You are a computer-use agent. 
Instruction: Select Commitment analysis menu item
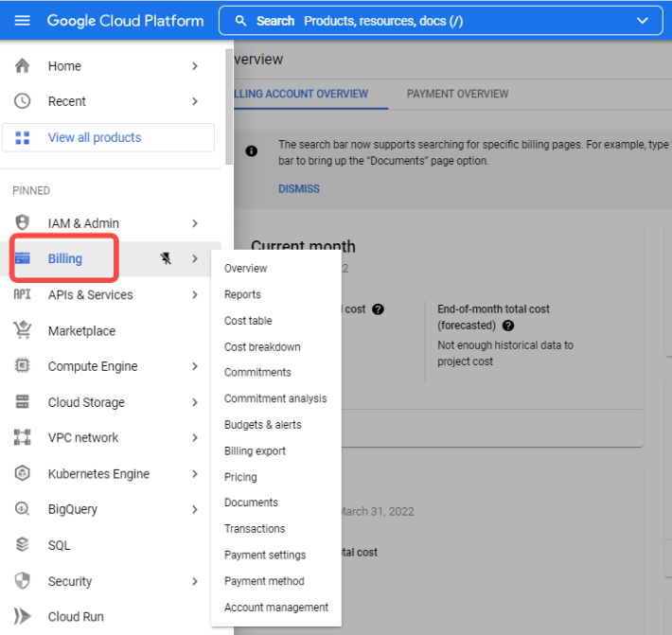tap(275, 398)
